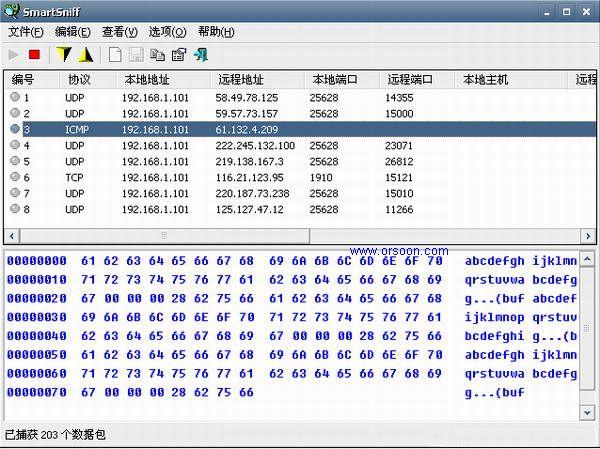Select remote address 59.57.73.157
Screen dimensions: 600x449
pyautogui.click(x=246, y=114)
